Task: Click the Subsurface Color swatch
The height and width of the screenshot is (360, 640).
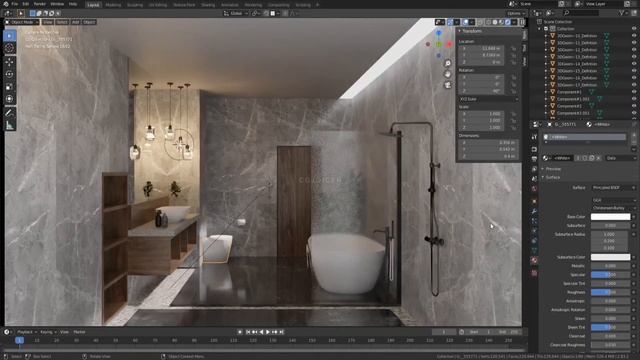Action: (x=610, y=257)
